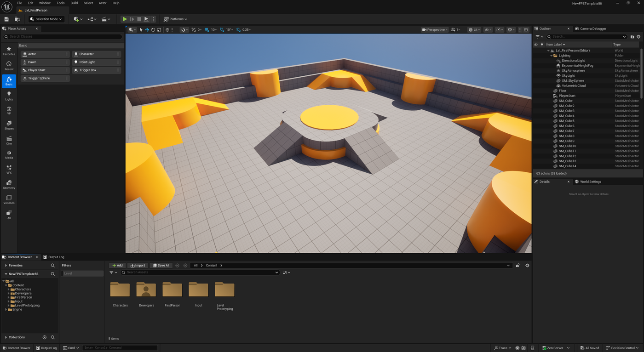Select the Media category in Place Actors
This screenshot has height=352, width=644.
(9, 154)
